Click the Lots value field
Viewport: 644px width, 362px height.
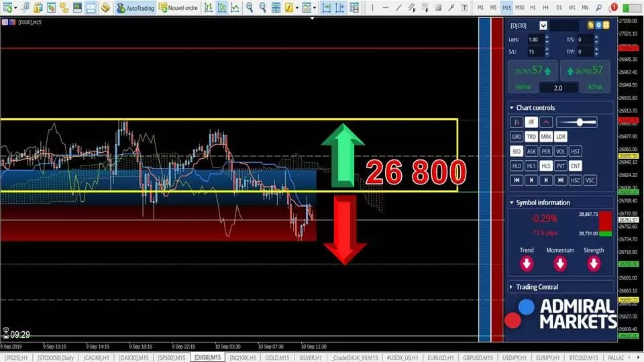click(535, 40)
